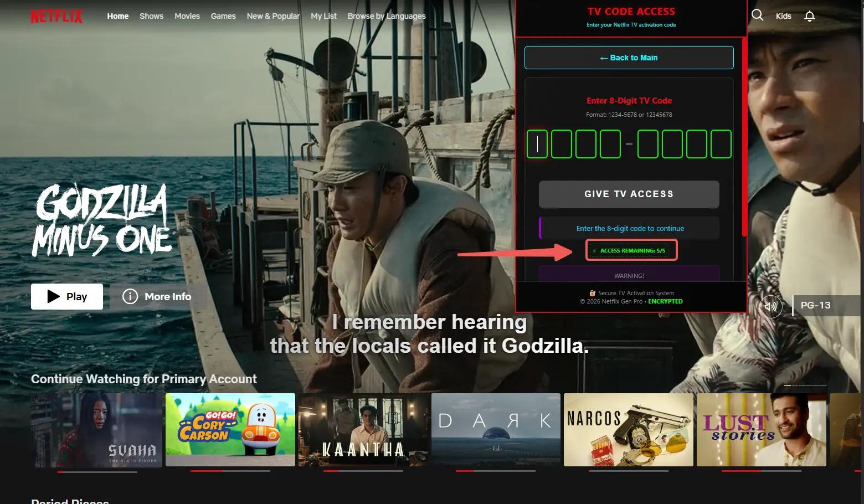Click the 'Format: 1234-5678 or 12345678' hint
The image size is (864, 504).
629,115
